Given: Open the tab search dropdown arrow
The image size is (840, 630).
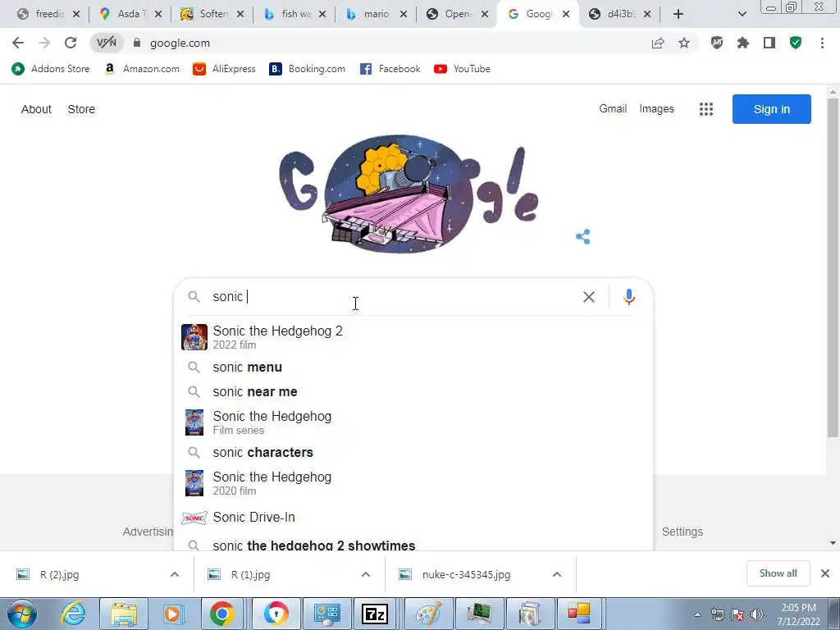Looking at the screenshot, I should pos(742,14).
